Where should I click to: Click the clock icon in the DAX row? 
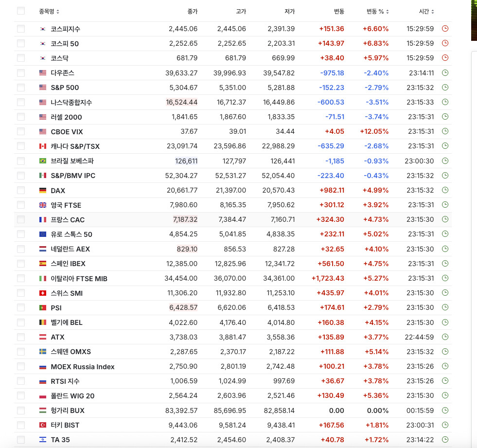pos(445,190)
